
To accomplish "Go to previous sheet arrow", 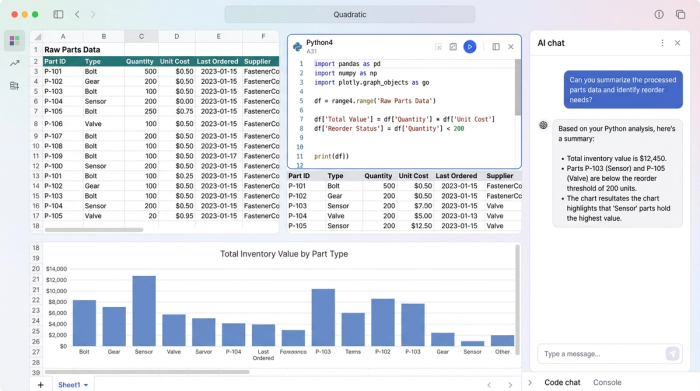I will 489,385.
